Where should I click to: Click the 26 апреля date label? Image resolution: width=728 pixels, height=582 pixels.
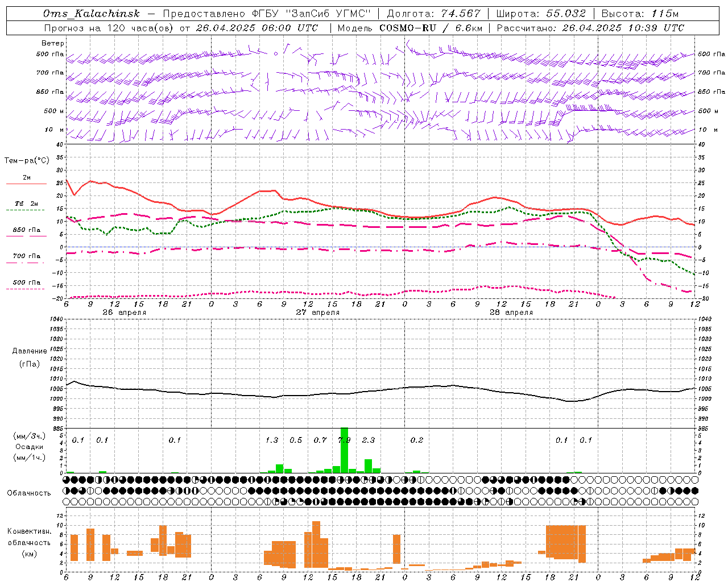click(125, 313)
